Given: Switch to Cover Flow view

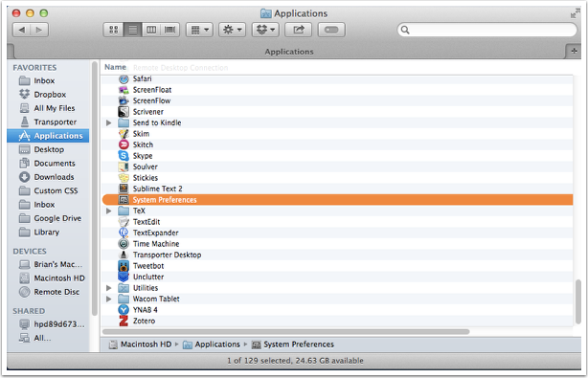Looking at the screenshot, I should click(170, 30).
